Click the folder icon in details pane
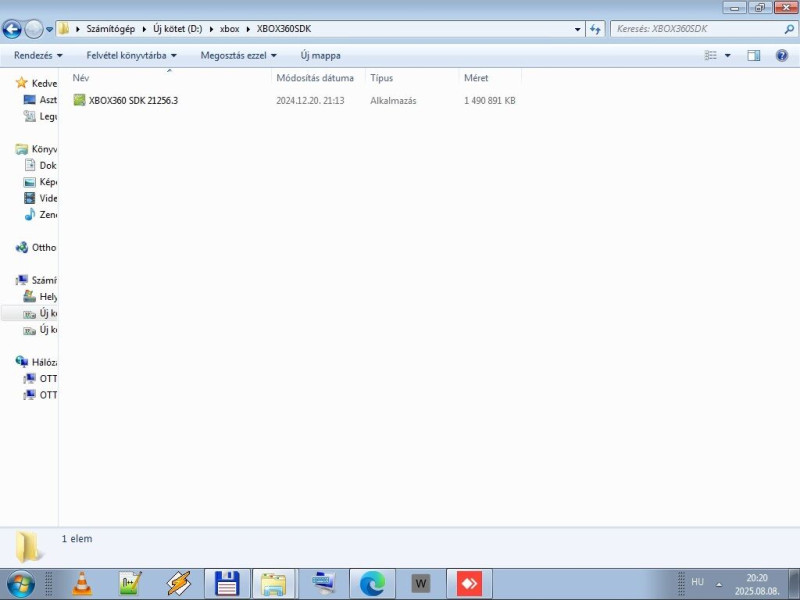800x600 pixels. 28,547
